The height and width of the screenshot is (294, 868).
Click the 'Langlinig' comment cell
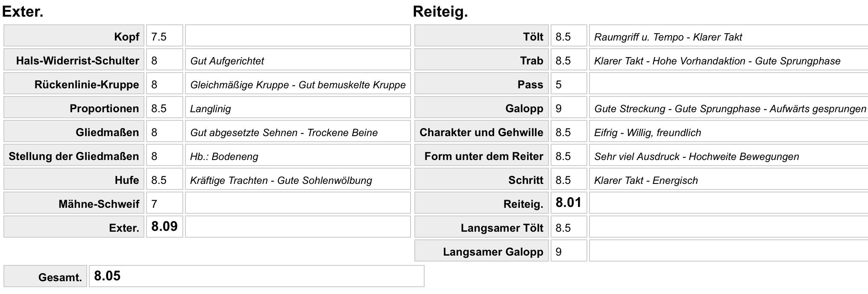click(x=298, y=108)
